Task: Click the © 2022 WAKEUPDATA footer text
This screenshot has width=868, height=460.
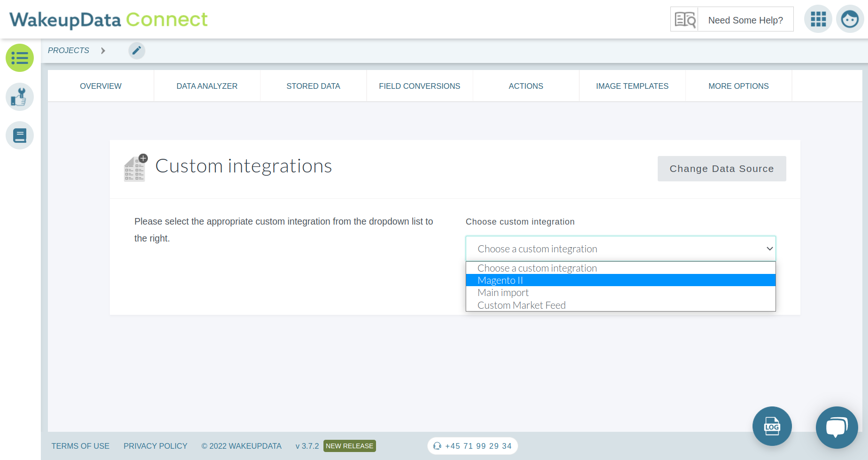Action: [241, 446]
